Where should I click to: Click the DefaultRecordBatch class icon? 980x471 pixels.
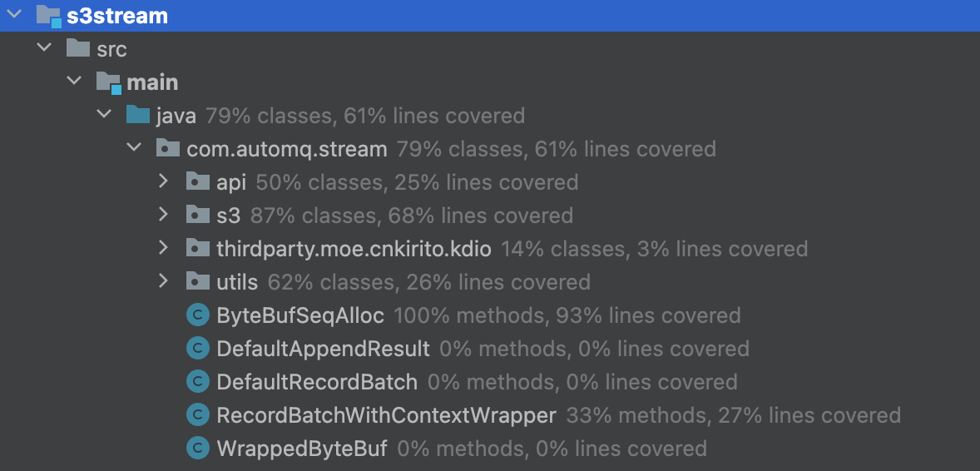point(197,382)
